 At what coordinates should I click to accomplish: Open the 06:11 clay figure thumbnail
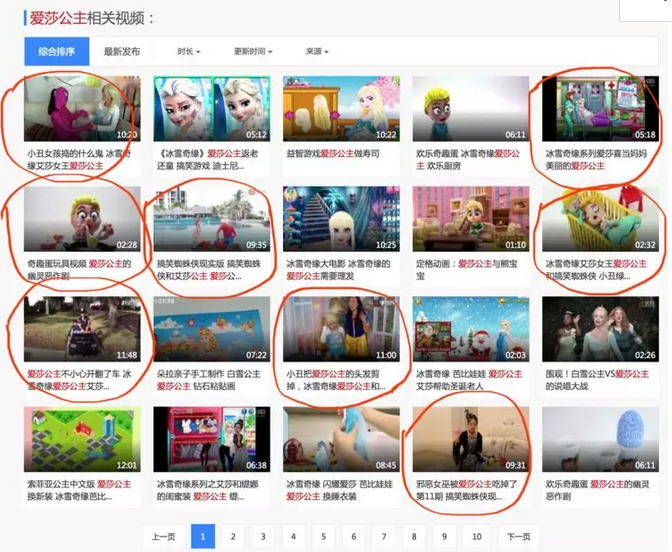(x=471, y=108)
